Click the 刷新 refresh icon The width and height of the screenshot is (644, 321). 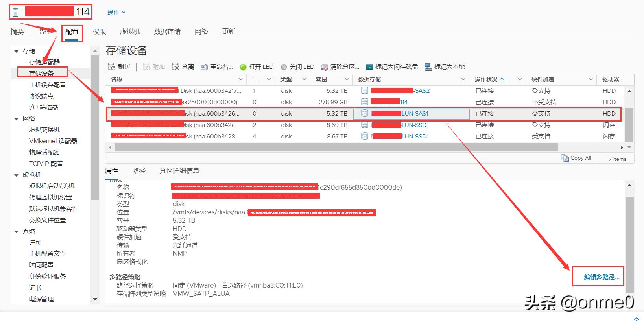click(x=111, y=66)
